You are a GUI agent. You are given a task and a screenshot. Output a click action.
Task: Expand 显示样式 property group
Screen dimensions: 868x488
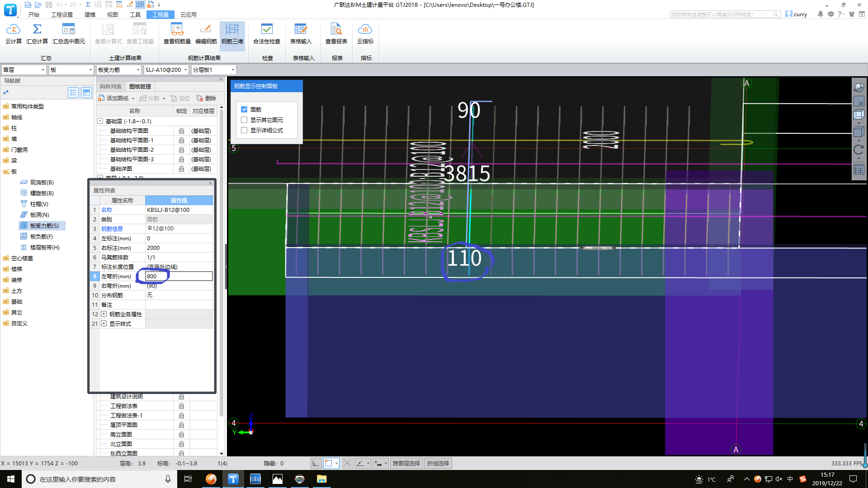(x=104, y=324)
